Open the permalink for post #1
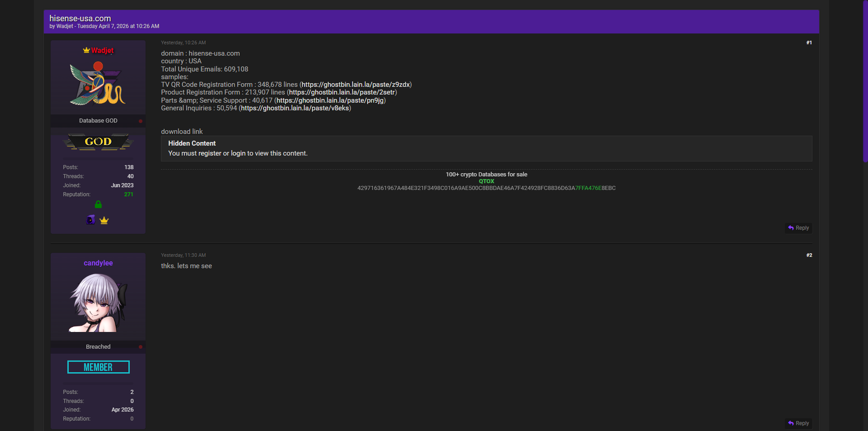The height and width of the screenshot is (431, 868). pyautogui.click(x=809, y=43)
